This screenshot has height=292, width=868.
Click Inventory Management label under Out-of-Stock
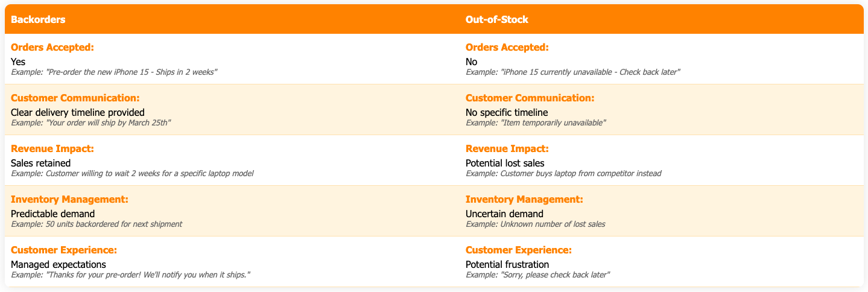[x=524, y=199]
